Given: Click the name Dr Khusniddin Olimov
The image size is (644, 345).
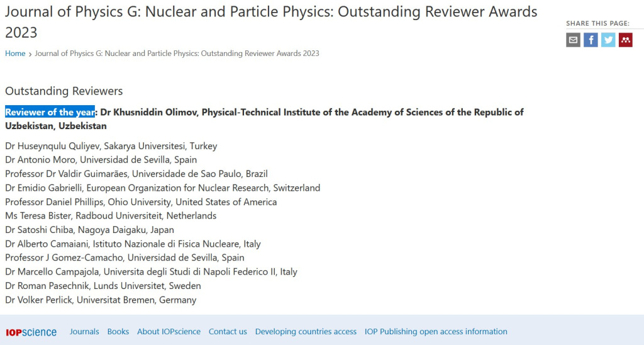Looking at the screenshot, I should coord(148,112).
